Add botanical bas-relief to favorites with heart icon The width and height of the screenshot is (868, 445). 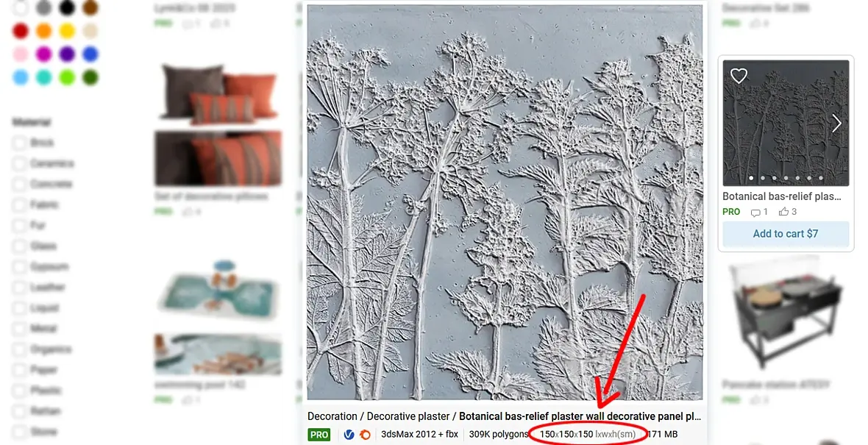[739, 76]
